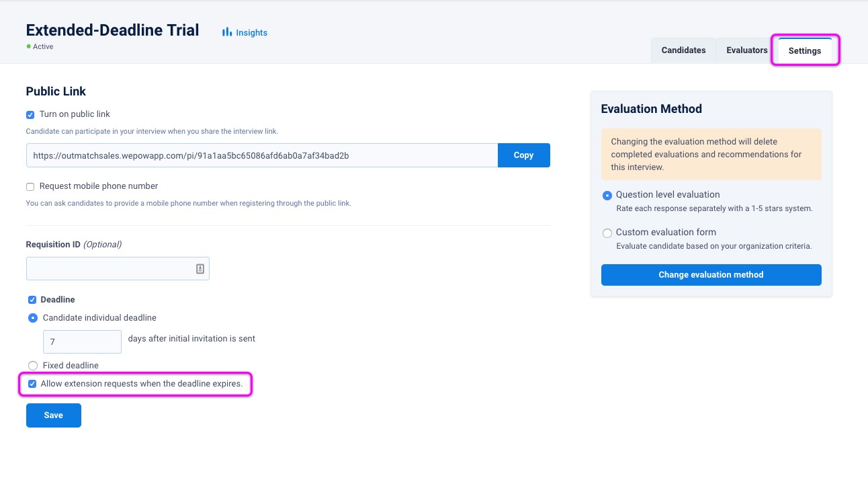The height and width of the screenshot is (484, 868).
Task: Click the days number field showing 7
Action: pos(82,341)
